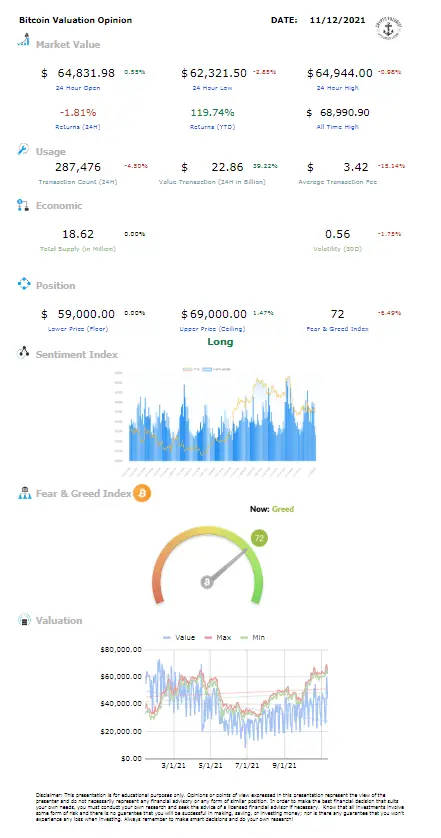The height and width of the screenshot is (838, 441).
Task: Click the Now: Greed status text
Action: click(272, 509)
